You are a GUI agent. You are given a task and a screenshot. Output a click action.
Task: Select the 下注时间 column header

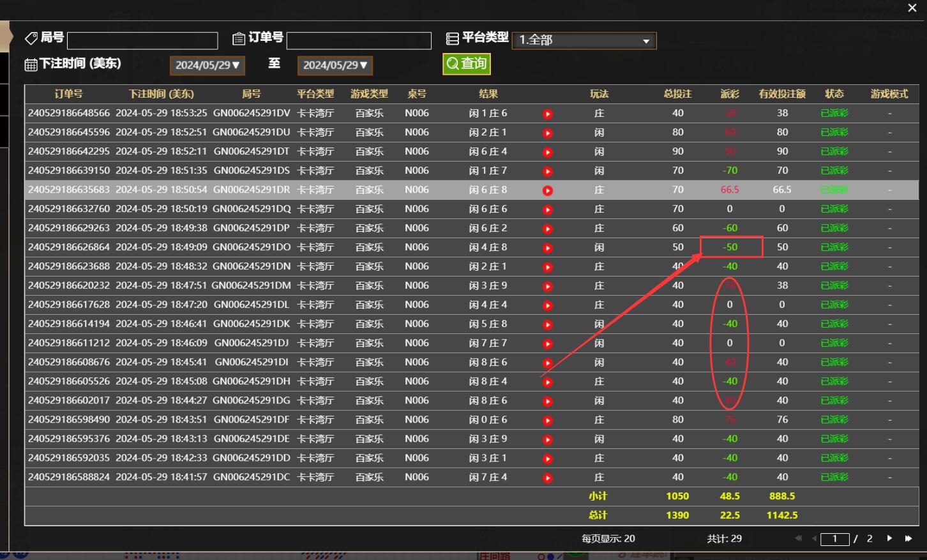click(161, 94)
